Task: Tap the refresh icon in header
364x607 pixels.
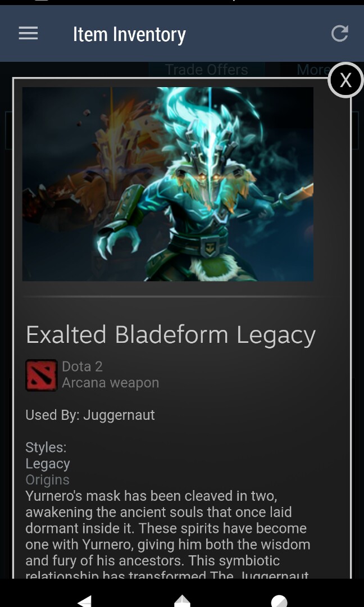Action: point(340,33)
